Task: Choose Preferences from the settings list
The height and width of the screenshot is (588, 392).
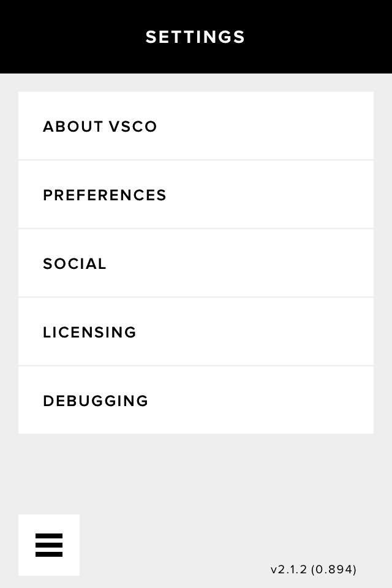Action: pyautogui.click(x=196, y=195)
